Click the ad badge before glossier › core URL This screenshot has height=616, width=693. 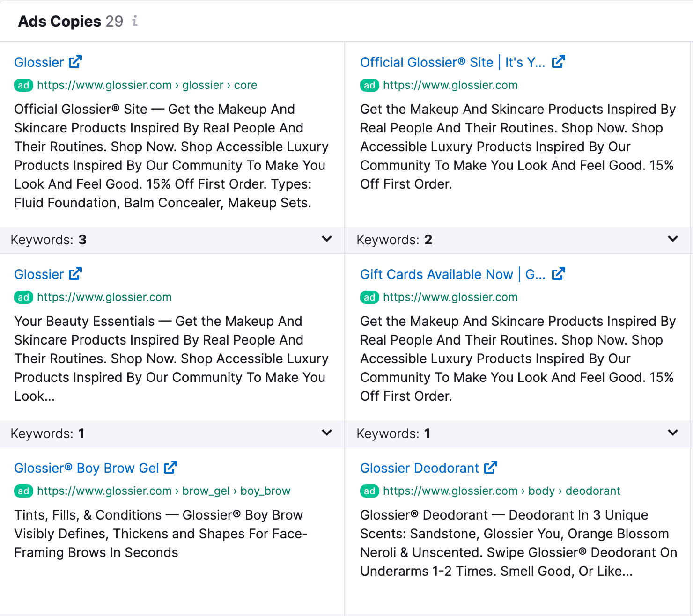[23, 85]
